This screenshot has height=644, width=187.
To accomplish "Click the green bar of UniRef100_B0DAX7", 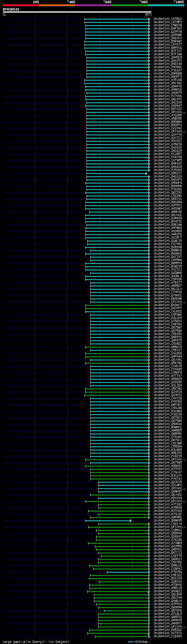I will click(x=117, y=305).
